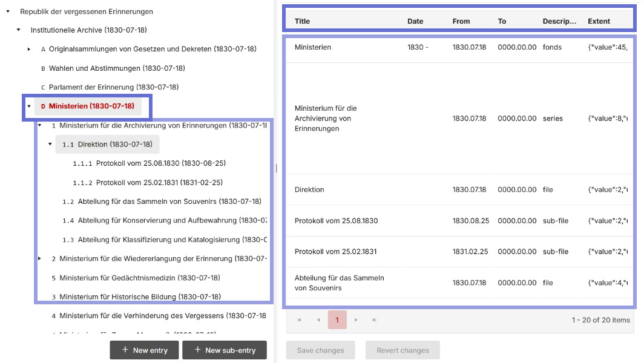Go to next page arrow
This screenshot has height=363, width=644.
(x=356, y=320)
